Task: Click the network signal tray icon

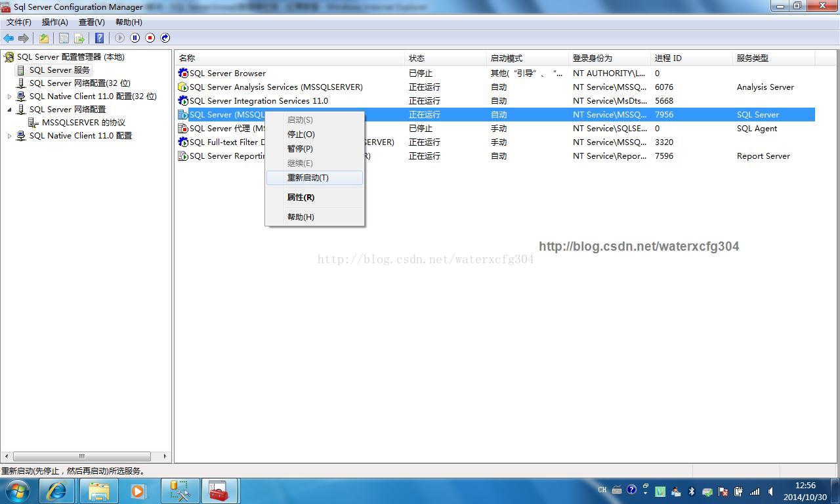Action: [755, 491]
